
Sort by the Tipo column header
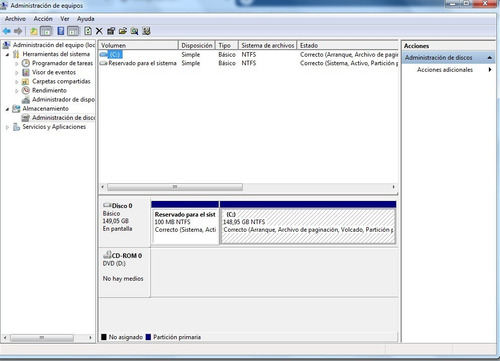click(x=227, y=45)
